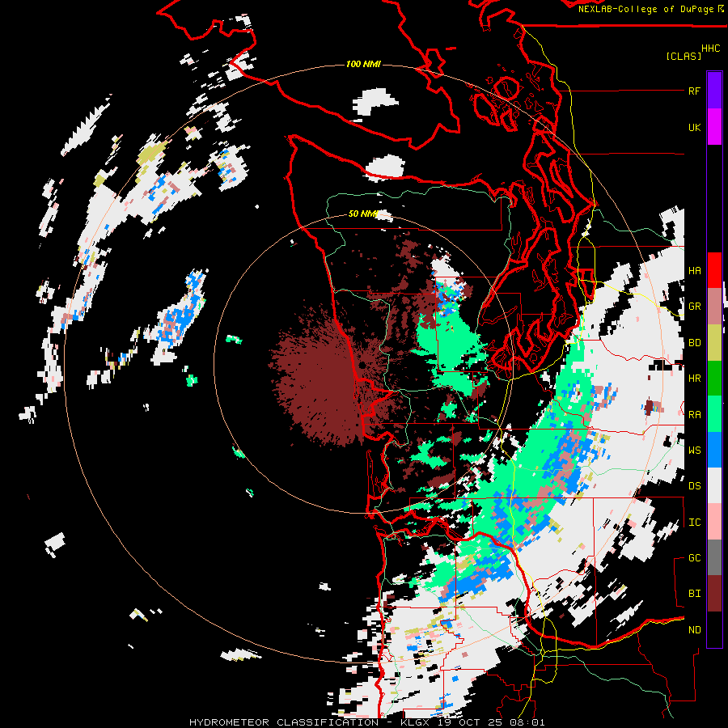Select the ND legend label

694,630
